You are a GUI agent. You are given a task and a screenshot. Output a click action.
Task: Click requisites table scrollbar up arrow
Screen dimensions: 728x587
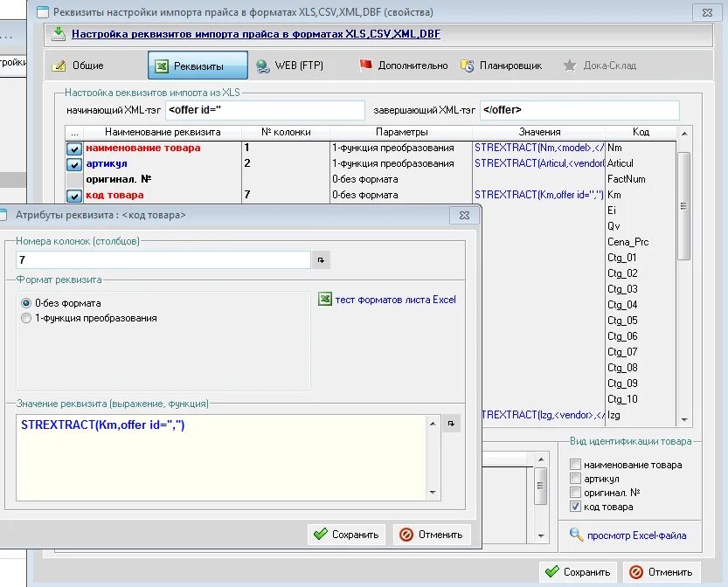(x=684, y=134)
